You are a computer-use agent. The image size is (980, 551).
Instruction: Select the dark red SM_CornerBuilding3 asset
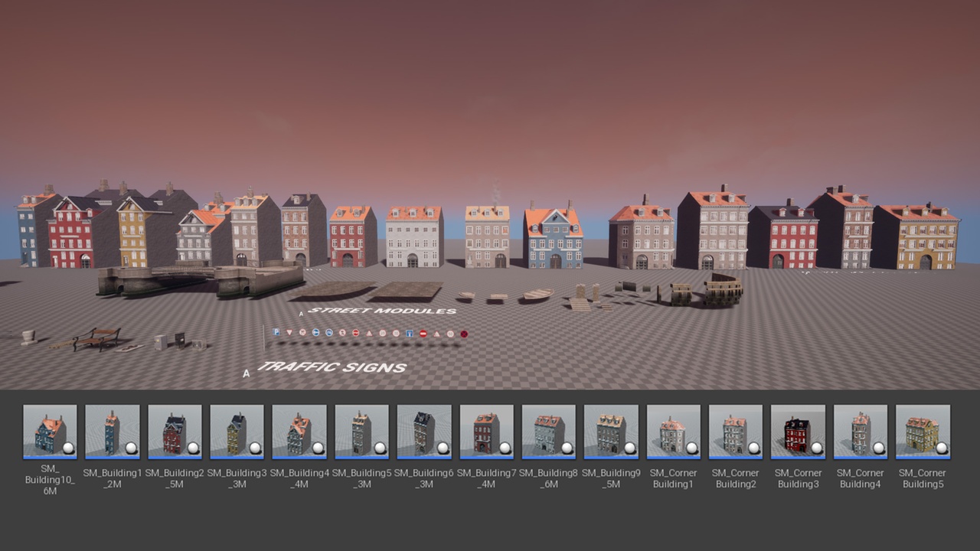click(798, 432)
